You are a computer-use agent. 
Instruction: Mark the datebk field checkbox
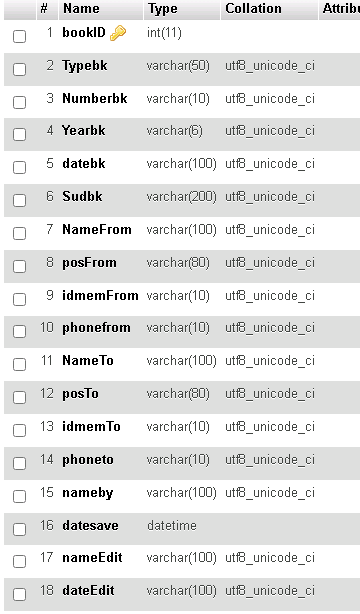[x=20, y=167]
